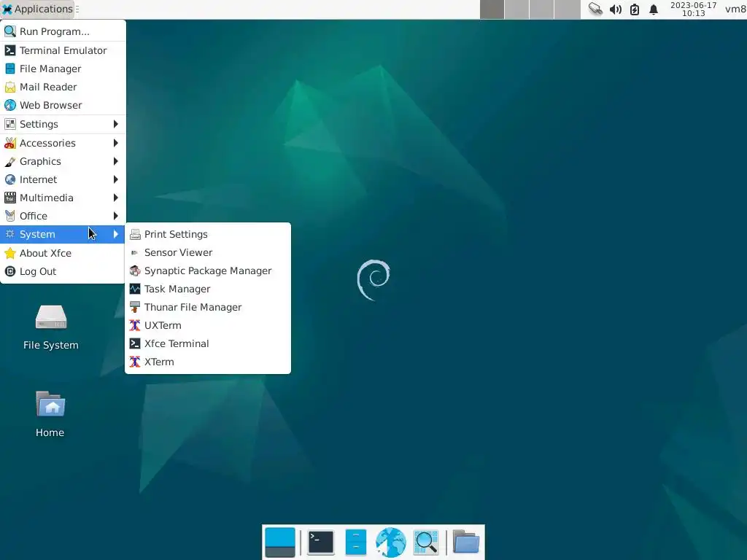Click the printer icon beside Print Settings
The width and height of the screenshot is (747, 560).
tap(135, 234)
